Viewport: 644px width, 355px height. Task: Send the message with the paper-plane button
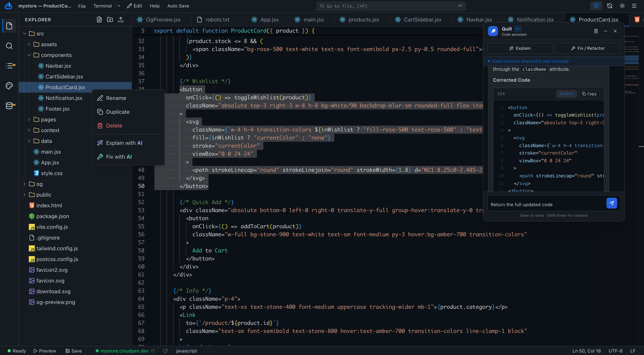pyautogui.click(x=612, y=203)
